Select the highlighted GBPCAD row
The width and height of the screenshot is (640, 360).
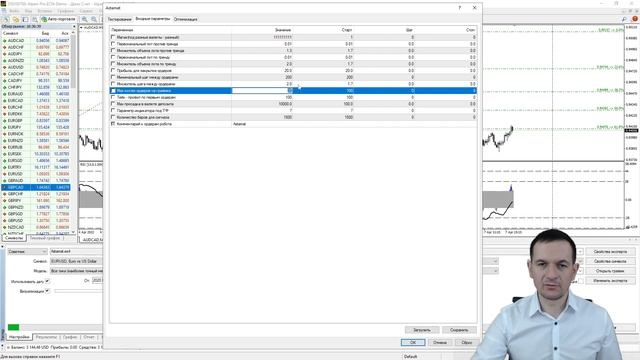tap(36, 187)
